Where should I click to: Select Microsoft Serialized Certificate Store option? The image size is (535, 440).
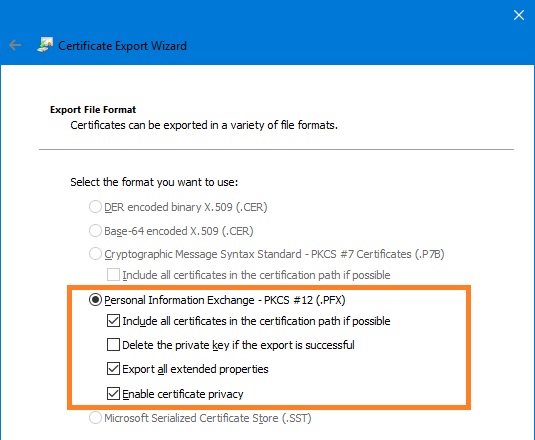95,418
